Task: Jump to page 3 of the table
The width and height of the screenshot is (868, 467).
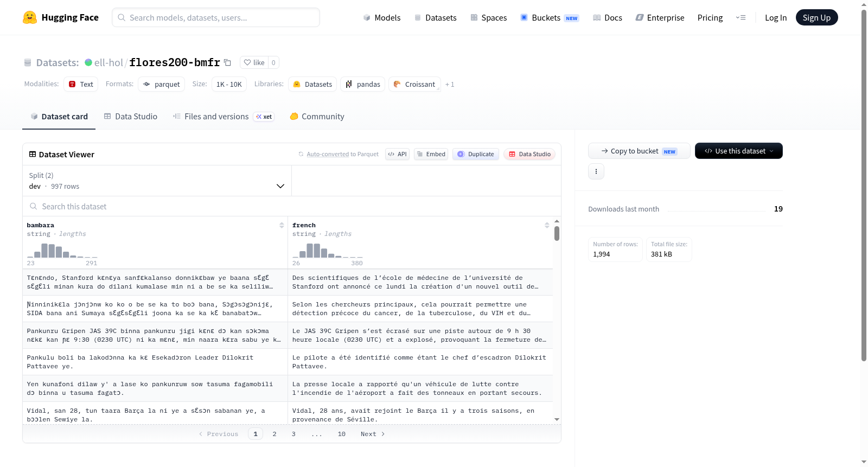Action: [x=293, y=434]
